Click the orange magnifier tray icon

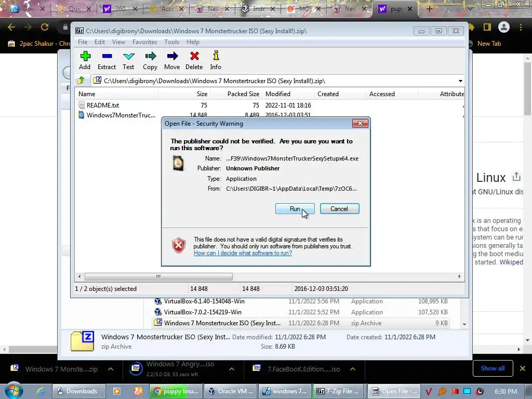442,392
